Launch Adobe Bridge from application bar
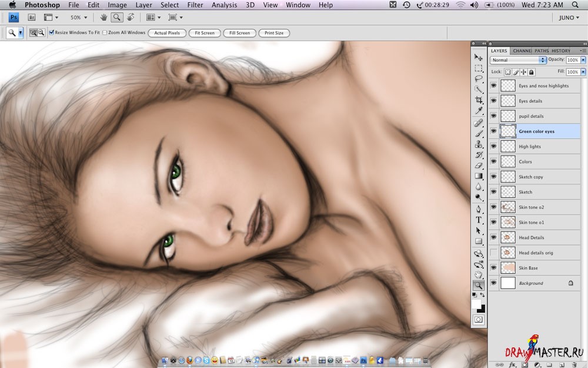Screen dimensions: 588x368 tap(32, 17)
